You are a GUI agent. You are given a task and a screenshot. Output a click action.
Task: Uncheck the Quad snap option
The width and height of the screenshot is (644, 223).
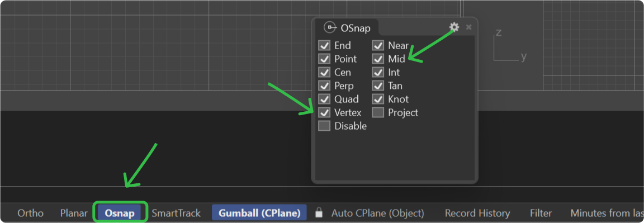point(324,99)
